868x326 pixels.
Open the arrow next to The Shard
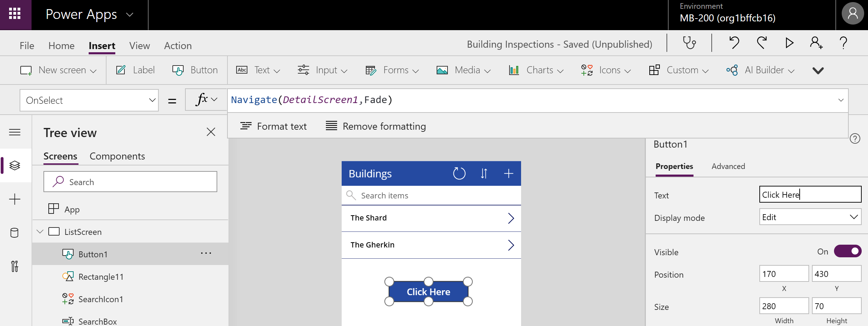(511, 218)
